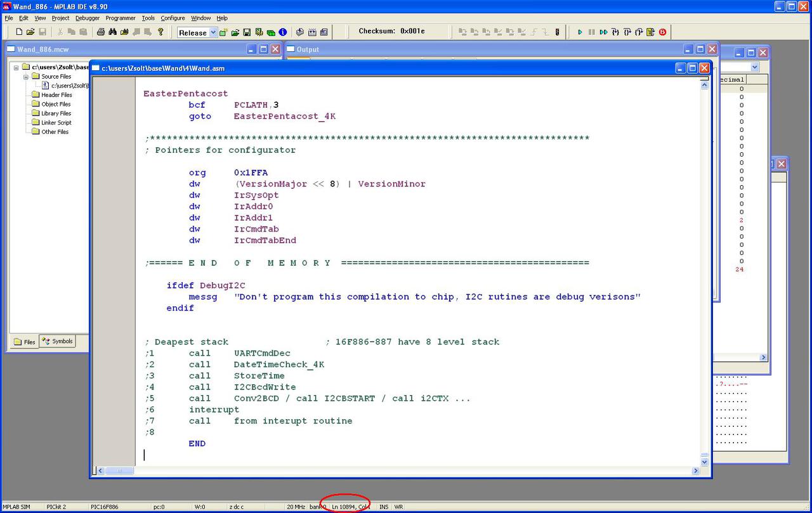Click the Animate double-arrow icon

click(603, 32)
